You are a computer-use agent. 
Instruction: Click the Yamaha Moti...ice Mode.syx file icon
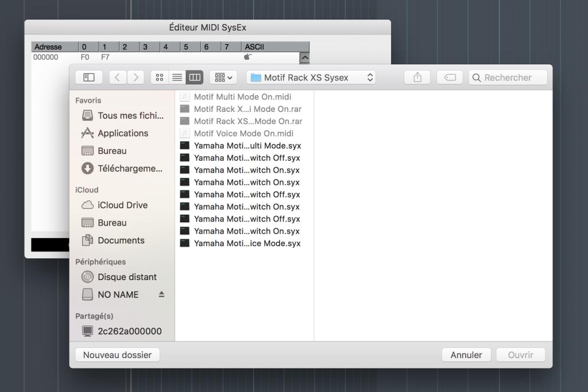[184, 243]
